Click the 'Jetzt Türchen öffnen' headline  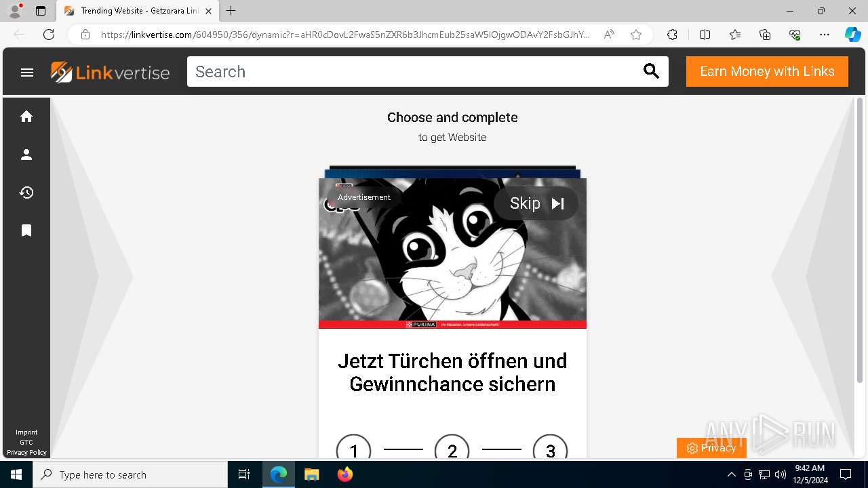(x=452, y=372)
